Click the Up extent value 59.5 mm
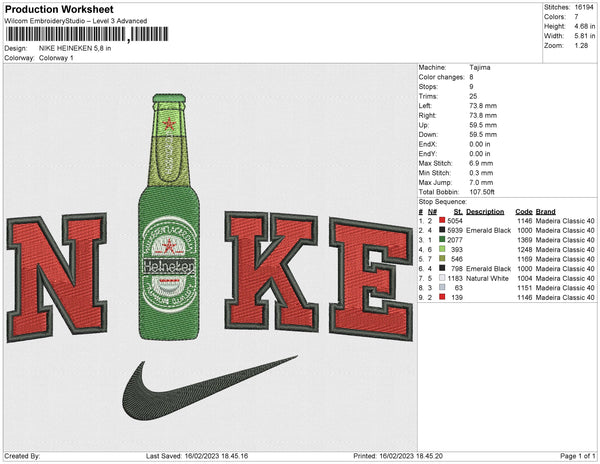The width and height of the screenshot is (600, 464). [x=483, y=125]
